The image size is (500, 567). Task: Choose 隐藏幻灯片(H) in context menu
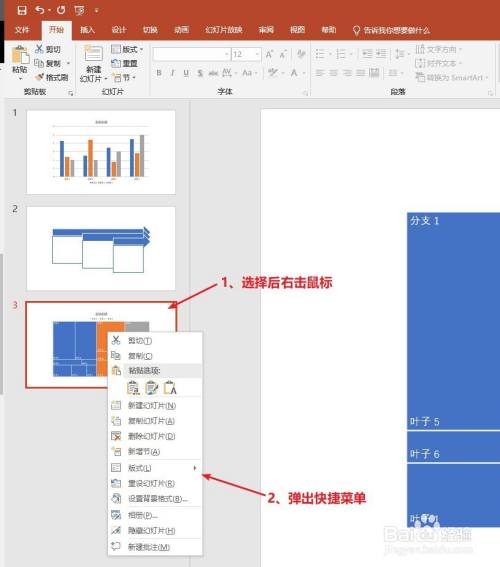pos(155,530)
